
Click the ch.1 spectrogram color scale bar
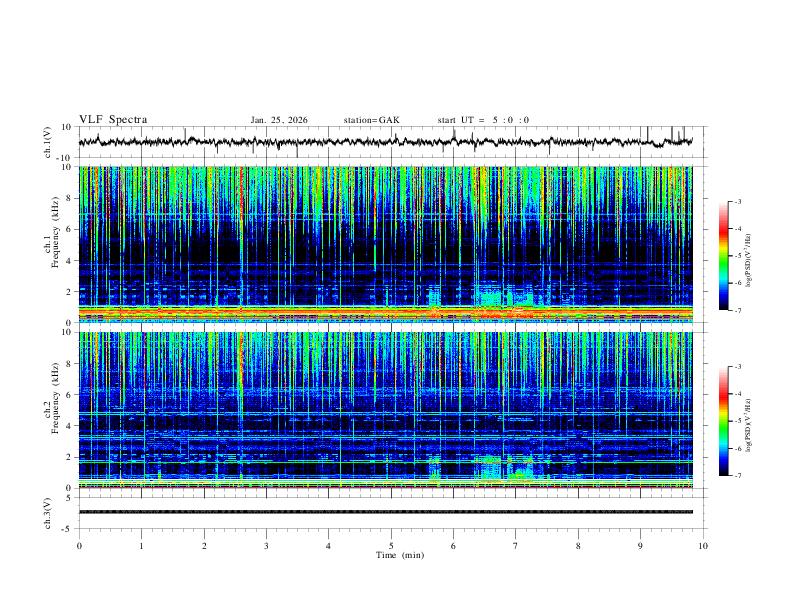[x=723, y=256]
